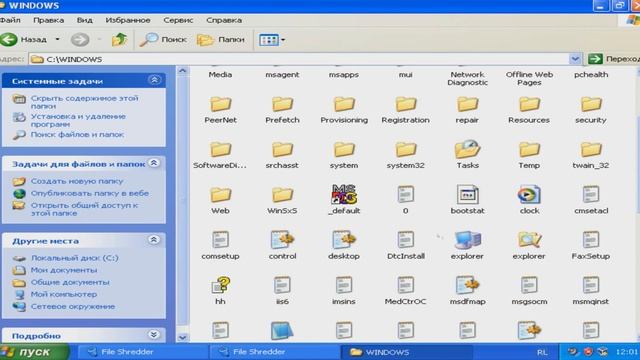The width and height of the screenshot is (640, 360).
Task: Select the MedCtrOC file icon
Action: [x=405, y=285]
